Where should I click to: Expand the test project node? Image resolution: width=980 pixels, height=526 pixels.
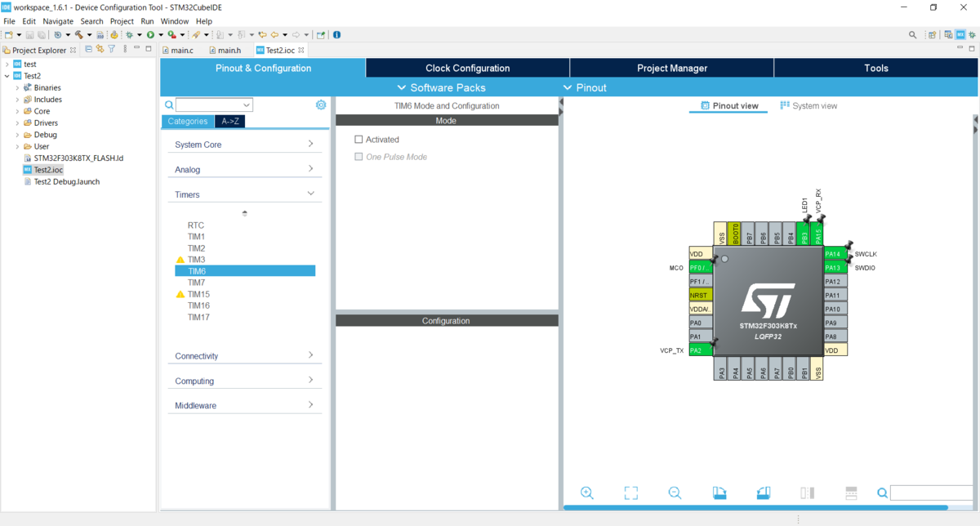pos(7,64)
